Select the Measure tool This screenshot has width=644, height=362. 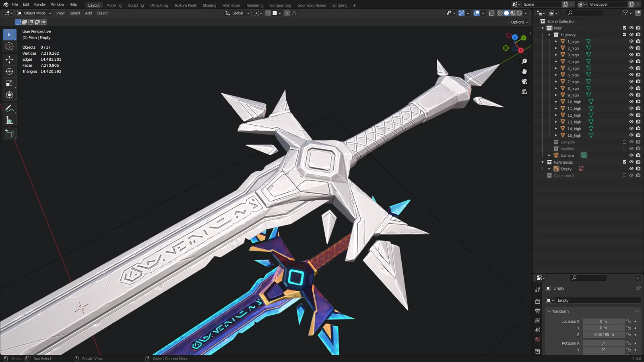click(x=9, y=120)
